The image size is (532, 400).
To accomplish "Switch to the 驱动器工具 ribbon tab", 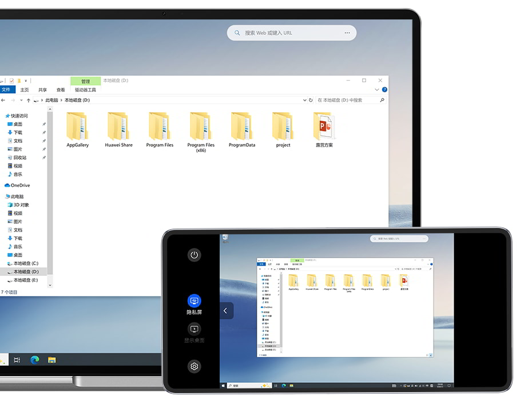I will (85, 90).
